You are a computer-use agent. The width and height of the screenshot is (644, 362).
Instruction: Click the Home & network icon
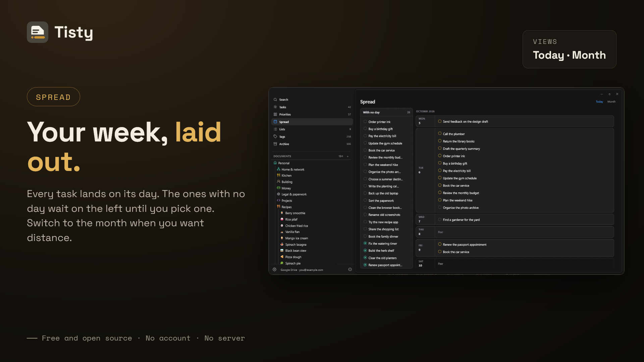[x=278, y=169]
